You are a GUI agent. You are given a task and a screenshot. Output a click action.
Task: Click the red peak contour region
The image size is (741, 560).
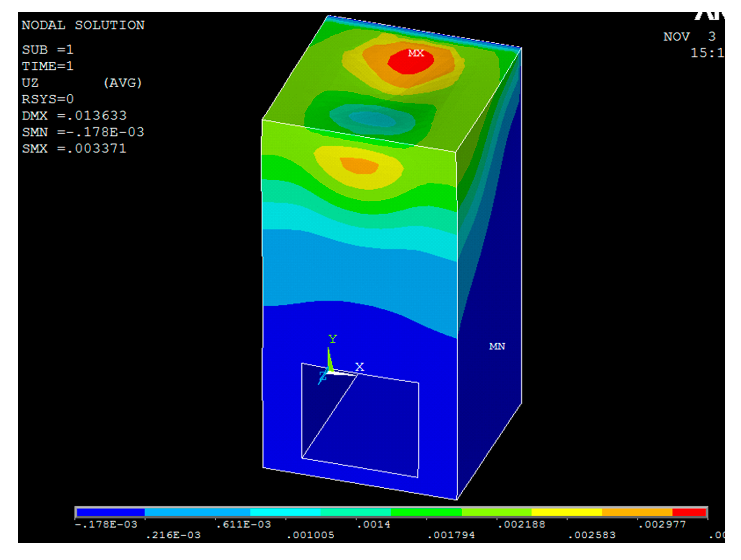coord(410,64)
